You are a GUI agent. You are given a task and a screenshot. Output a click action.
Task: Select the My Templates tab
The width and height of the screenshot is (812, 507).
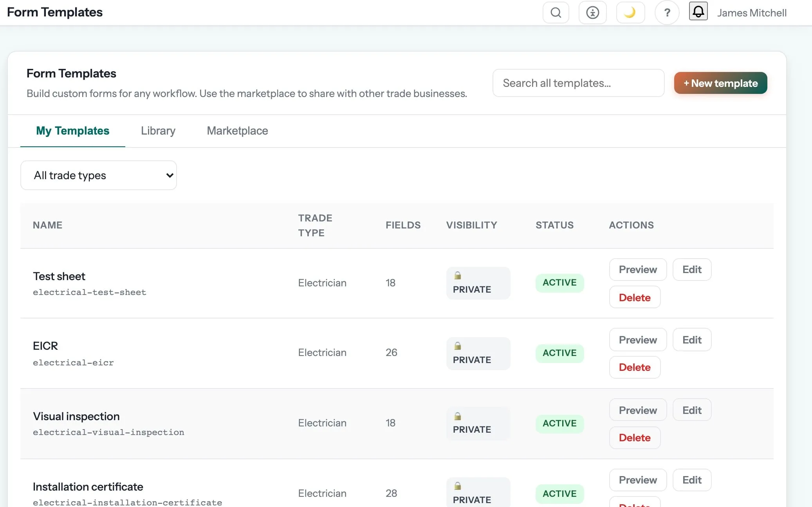72,131
